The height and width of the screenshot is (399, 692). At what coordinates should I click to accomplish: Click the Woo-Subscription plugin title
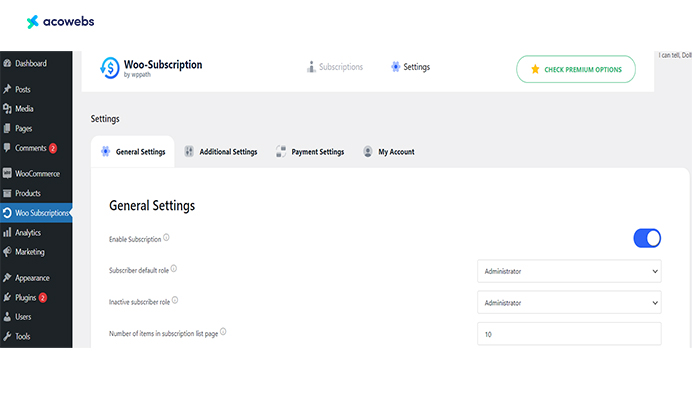(163, 64)
